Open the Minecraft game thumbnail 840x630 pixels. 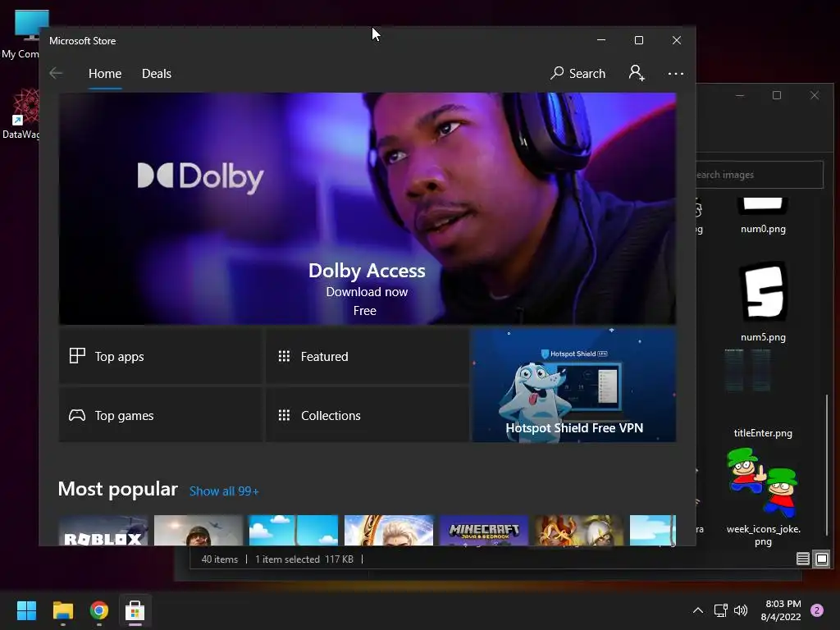pos(484,531)
